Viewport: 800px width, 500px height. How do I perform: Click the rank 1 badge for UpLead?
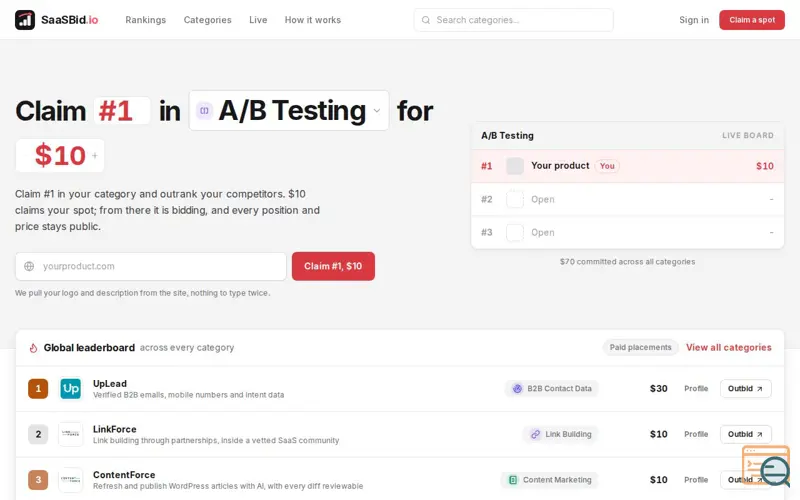tap(38, 389)
